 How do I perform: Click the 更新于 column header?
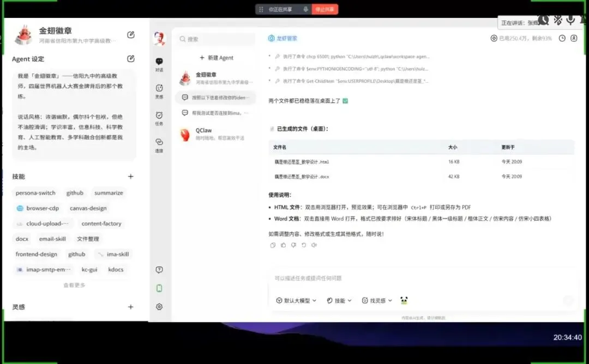[508, 148]
